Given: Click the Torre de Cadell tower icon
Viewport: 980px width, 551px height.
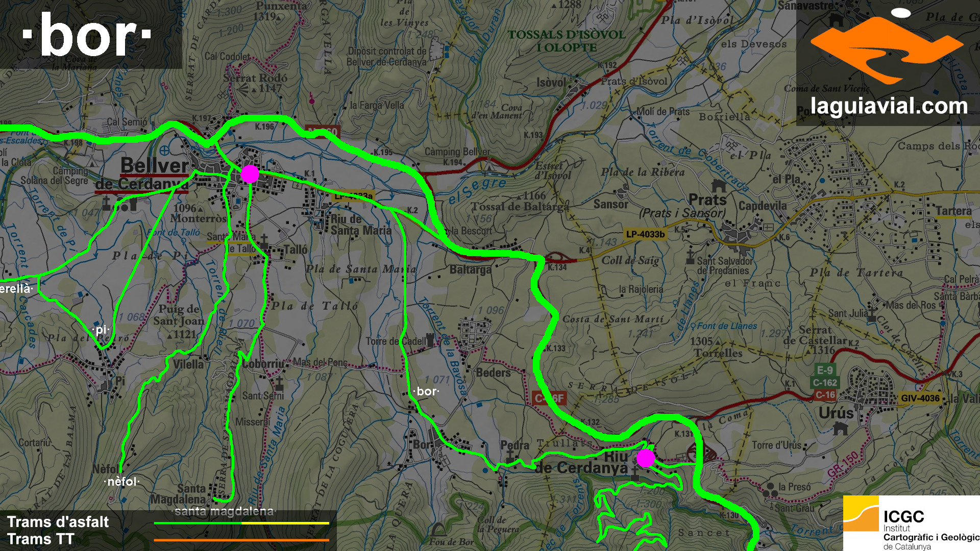Looking at the screenshot, I should pyautogui.click(x=430, y=339).
